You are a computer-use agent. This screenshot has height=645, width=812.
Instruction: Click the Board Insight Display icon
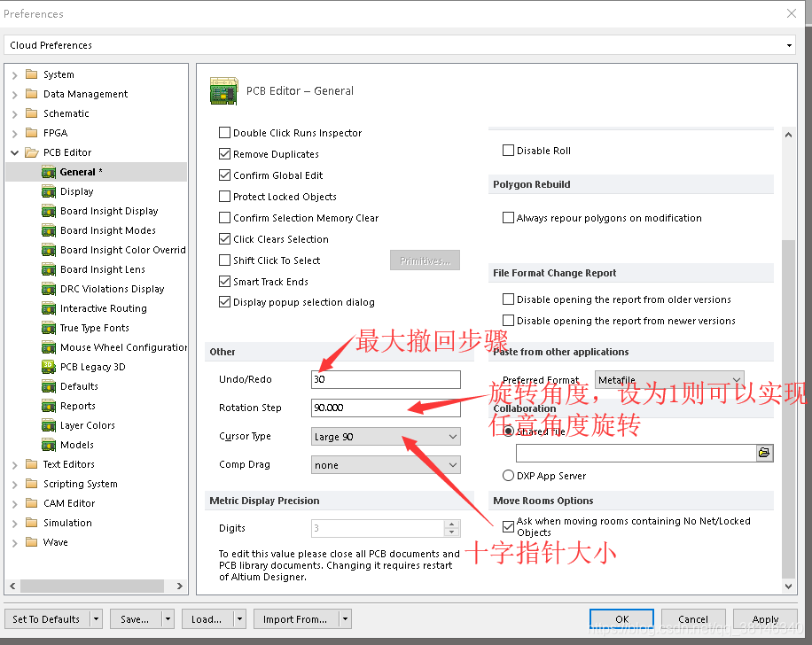[x=49, y=211]
